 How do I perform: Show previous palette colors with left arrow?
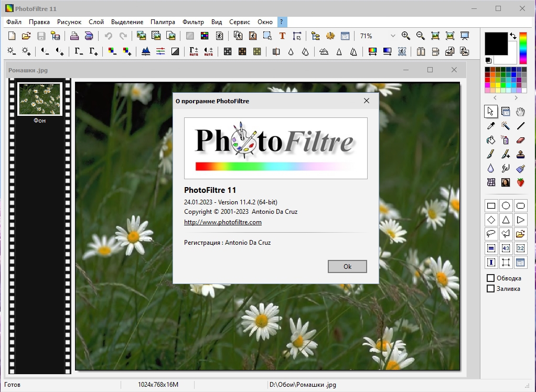point(495,98)
